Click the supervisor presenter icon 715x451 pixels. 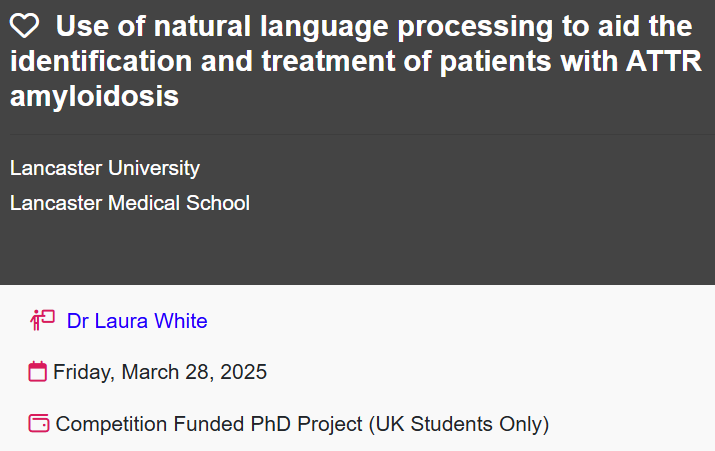[42, 320]
